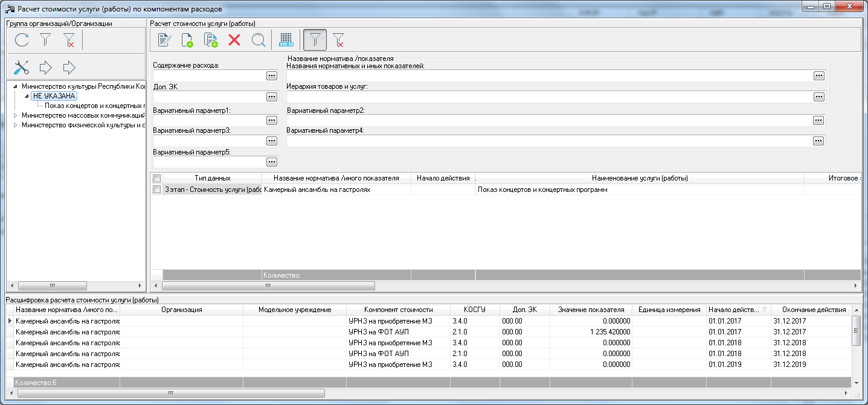868x405 pixels.
Task: Expand the 'Министерство массовых коммуникаций' node
Action: tap(15, 115)
